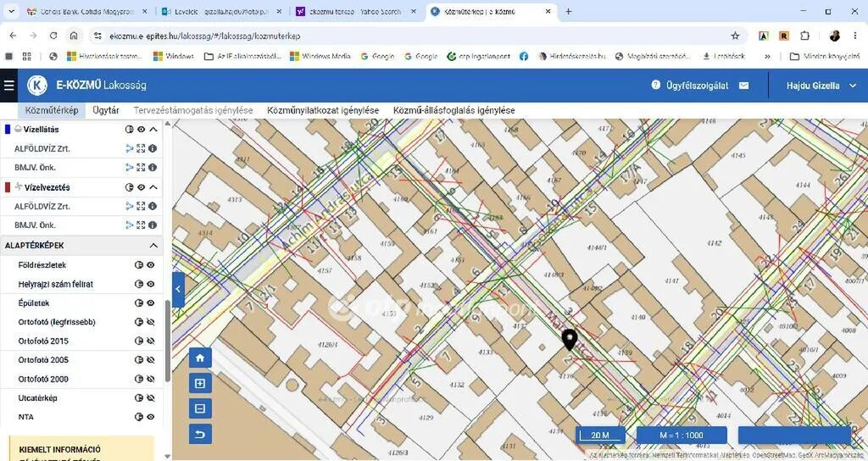This screenshot has height=461, width=868.
Task: Switch to Yahoo Search browser tab
Action: click(x=354, y=11)
